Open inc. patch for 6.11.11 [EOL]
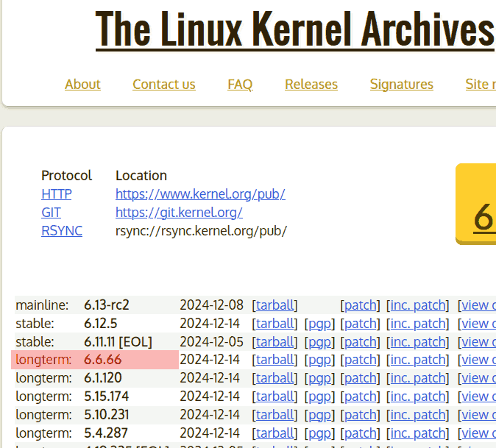The image size is (496, 448). click(418, 342)
